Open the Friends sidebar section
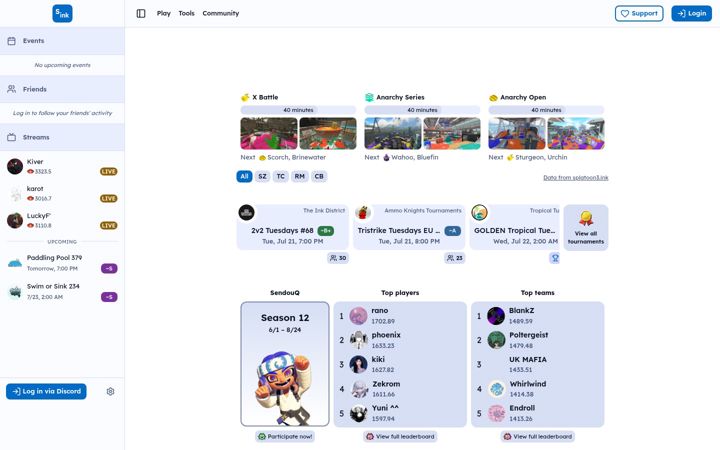The width and height of the screenshot is (720, 450). 62,89
